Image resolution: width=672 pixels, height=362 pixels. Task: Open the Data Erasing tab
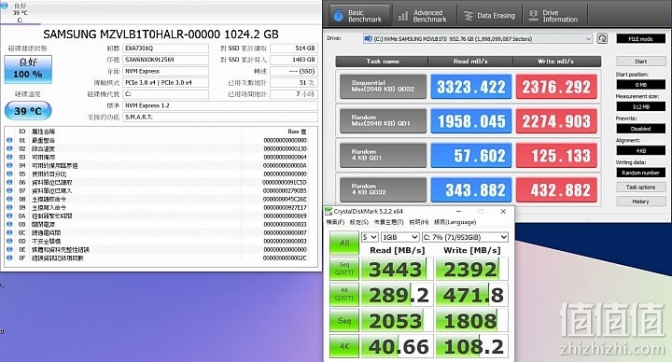(x=489, y=16)
